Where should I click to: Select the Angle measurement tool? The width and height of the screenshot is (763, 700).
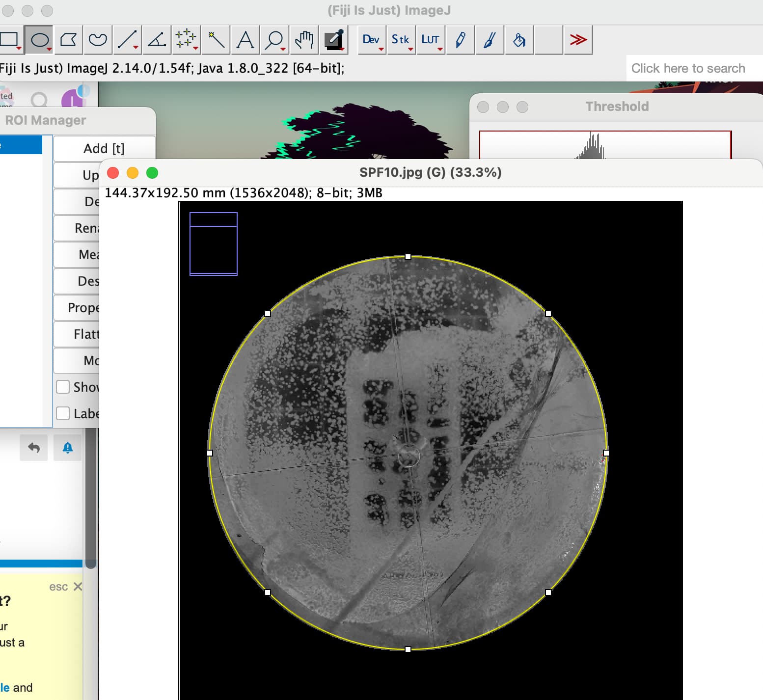point(156,39)
